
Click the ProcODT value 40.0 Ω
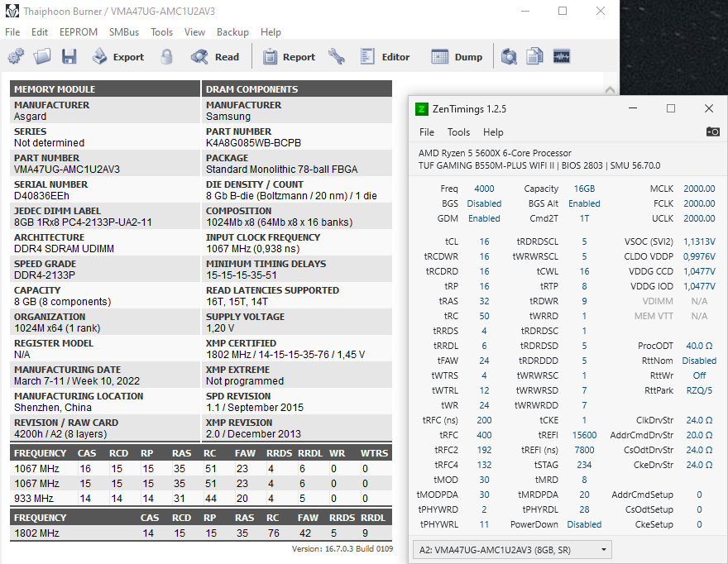(x=699, y=346)
